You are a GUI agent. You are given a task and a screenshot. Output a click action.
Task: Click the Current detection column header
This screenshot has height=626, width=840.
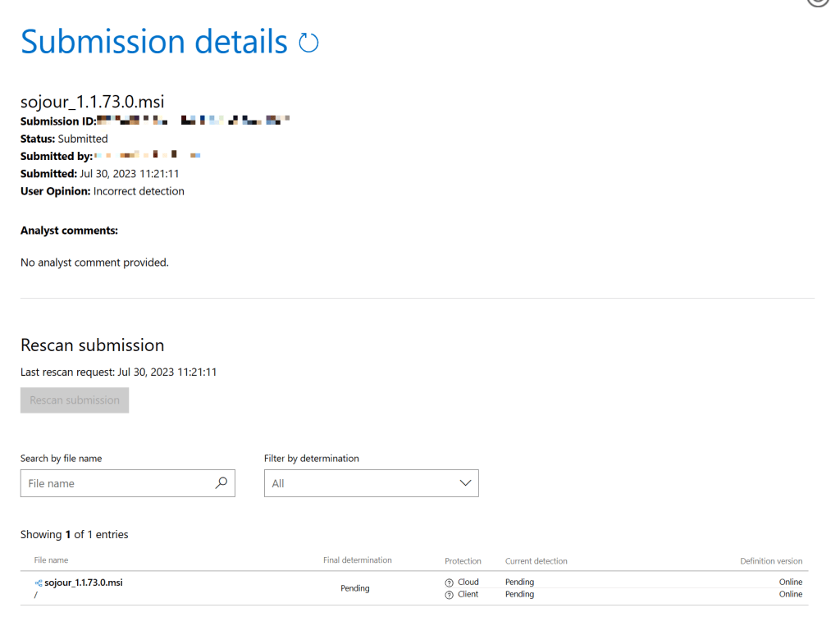(x=536, y=561)
